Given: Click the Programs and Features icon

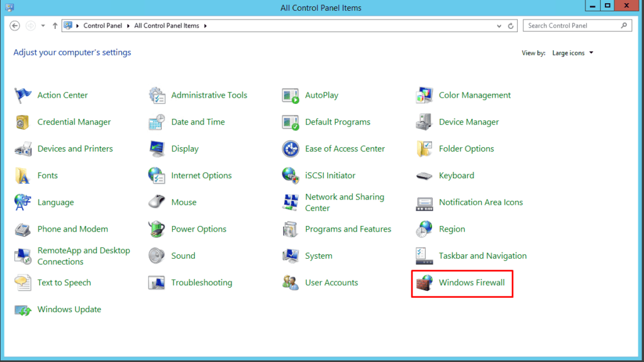Looking at the screenshot, I should [x=291, y=229].
